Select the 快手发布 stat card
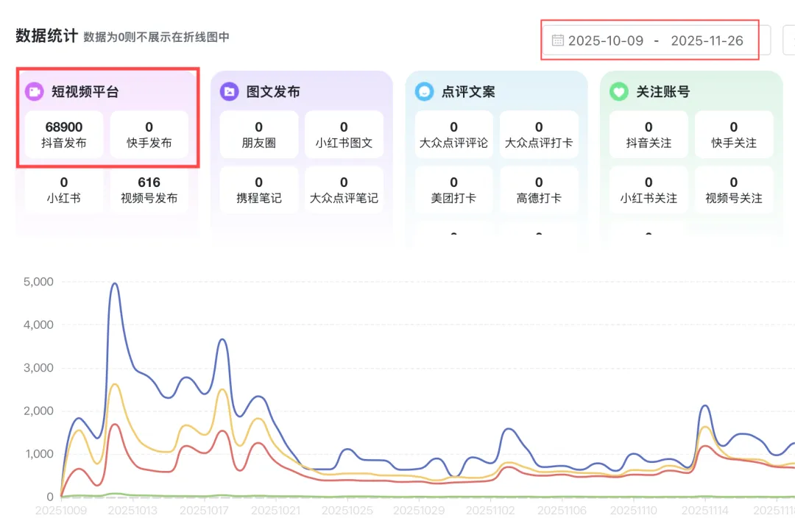Image resolution: width=795 pixels, height=532 pixels. (149, 134)
